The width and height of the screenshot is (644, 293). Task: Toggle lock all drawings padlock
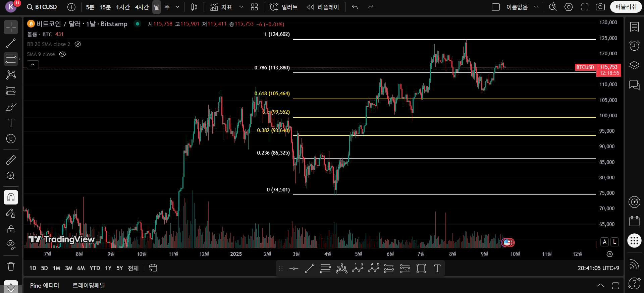point(11,229)
